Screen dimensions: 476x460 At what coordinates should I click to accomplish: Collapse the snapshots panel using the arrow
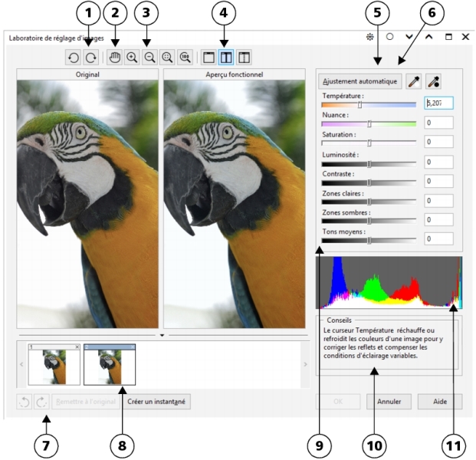[162, 335]
